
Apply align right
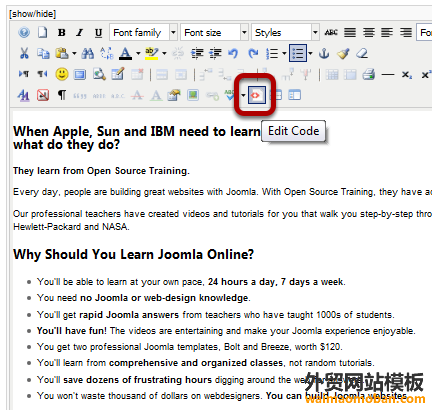(406, 33)
